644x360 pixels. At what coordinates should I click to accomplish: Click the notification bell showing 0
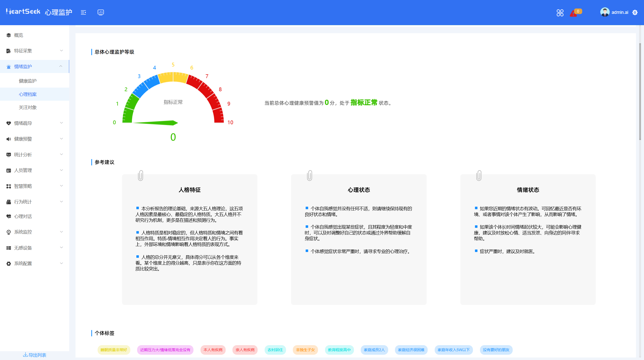[x=574, y=13]
